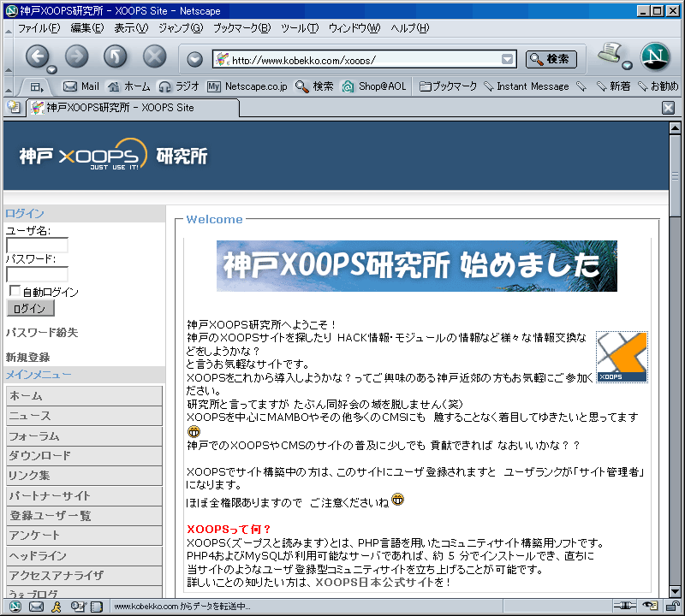Screen dimensions: 685x616
Task: Click the scrollbar up arrow
Action: 675,128
